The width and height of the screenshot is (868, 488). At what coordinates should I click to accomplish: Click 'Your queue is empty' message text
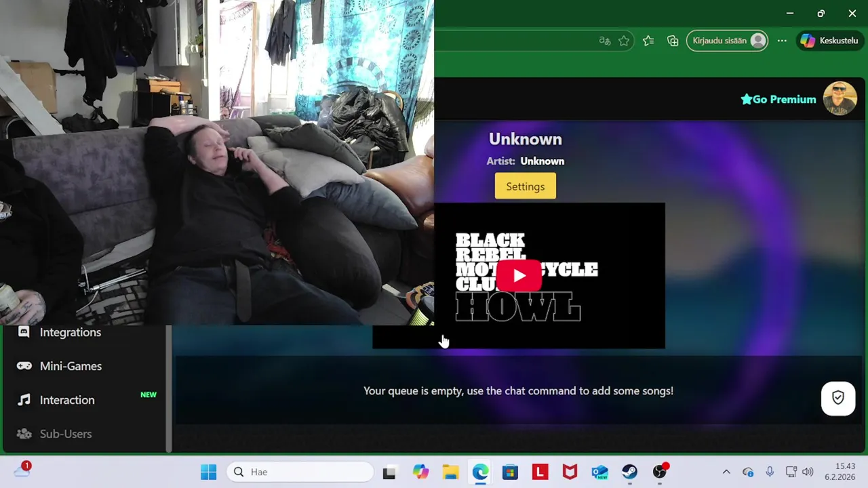tap(518, 391)
